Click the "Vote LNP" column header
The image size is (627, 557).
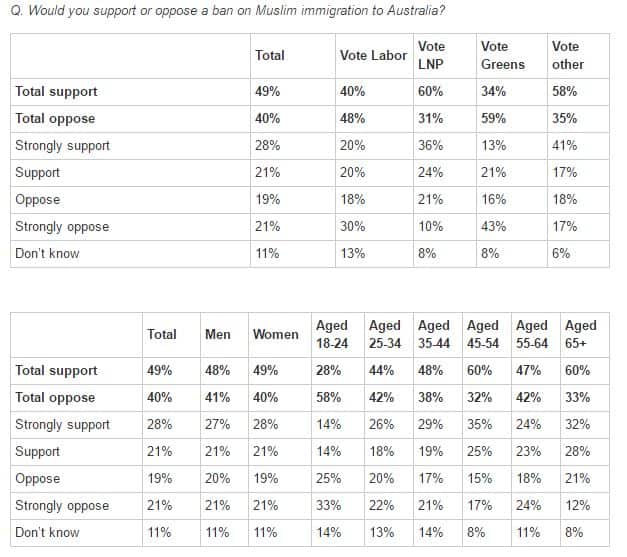tap(431, 56)
